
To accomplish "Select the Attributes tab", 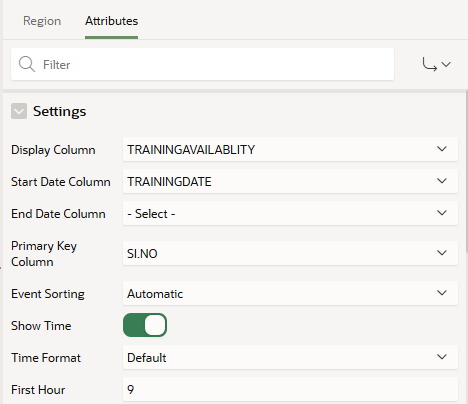I will coord(111,21).
